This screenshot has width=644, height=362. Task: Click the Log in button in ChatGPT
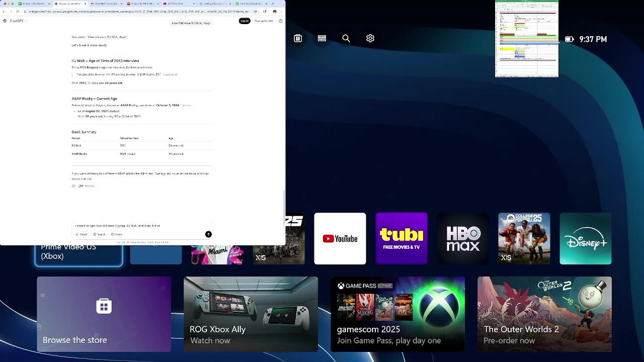pyautogui.click(x=245, y=21)
